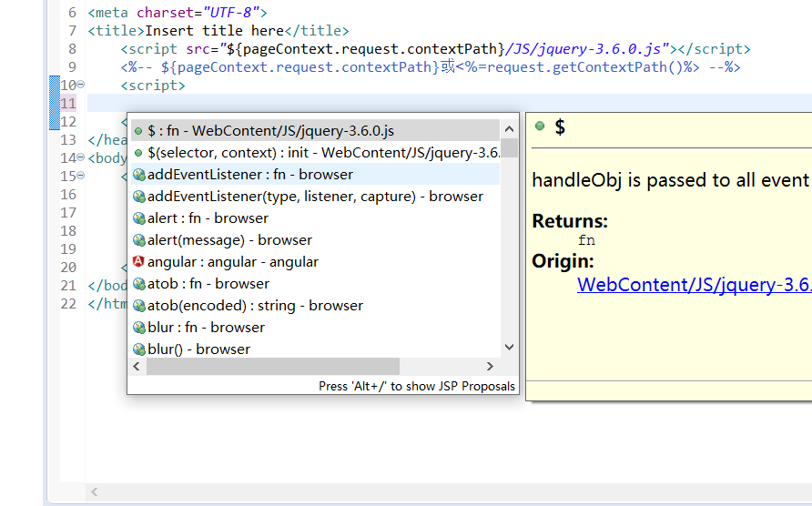Insert 'blur() - browser' completion
Image resolution: width=812 pixels, height=506 pixels.
pyautogui.click(x=315, y=349)
